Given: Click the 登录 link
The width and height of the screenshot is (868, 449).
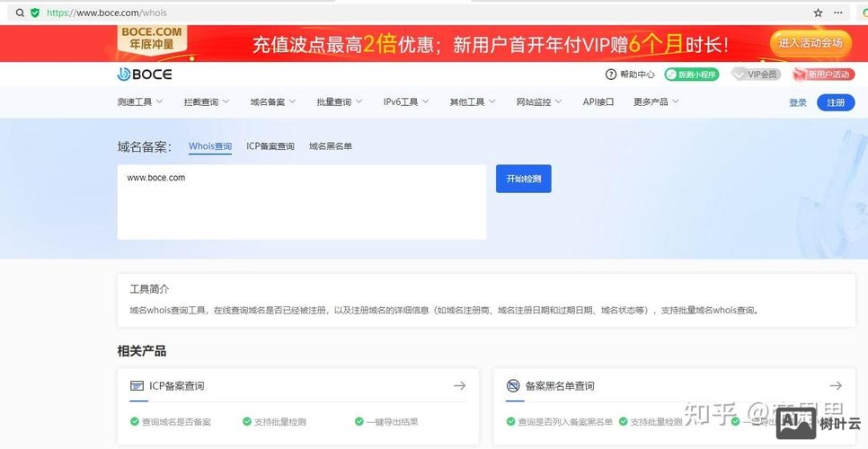Looking at the screenshot, I should point(798,102).
